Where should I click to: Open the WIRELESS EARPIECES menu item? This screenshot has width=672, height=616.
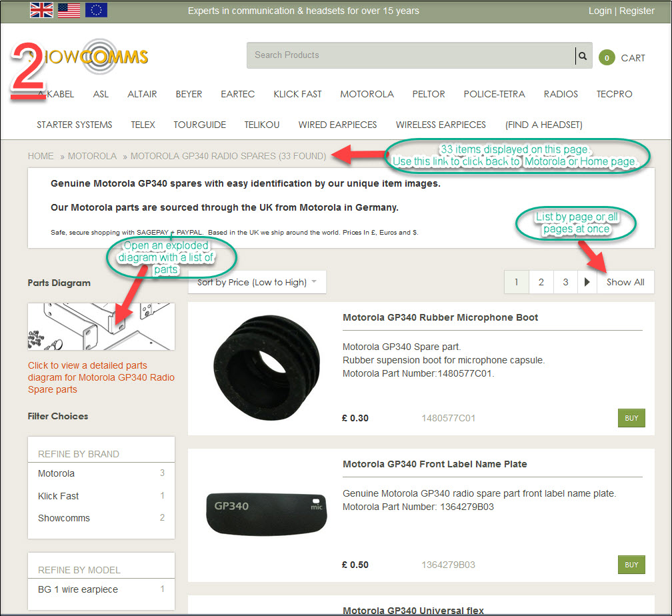pyautogui.click(x=441, y=125)
